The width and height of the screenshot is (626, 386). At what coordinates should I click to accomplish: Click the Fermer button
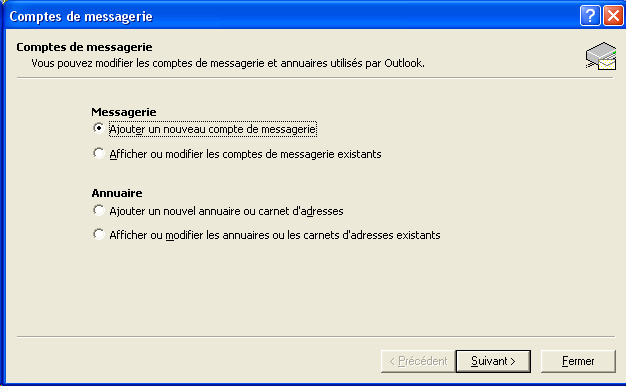(578, 361)
